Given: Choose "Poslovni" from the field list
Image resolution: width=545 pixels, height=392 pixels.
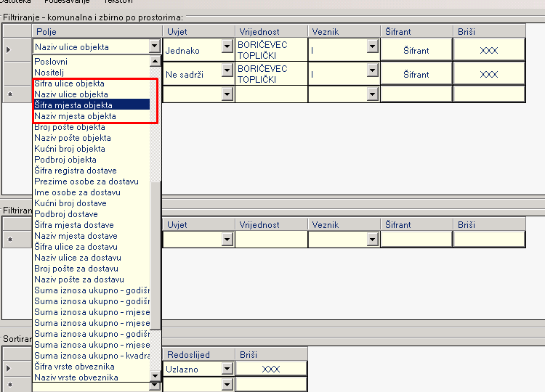Looking at the screenshot, I should click(x=51, y=62).
